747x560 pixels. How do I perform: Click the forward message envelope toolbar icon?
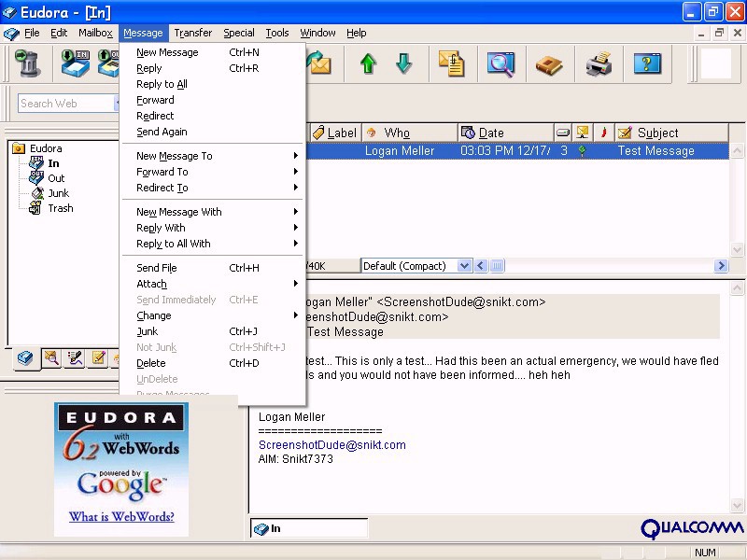click(x=318, y=63)
